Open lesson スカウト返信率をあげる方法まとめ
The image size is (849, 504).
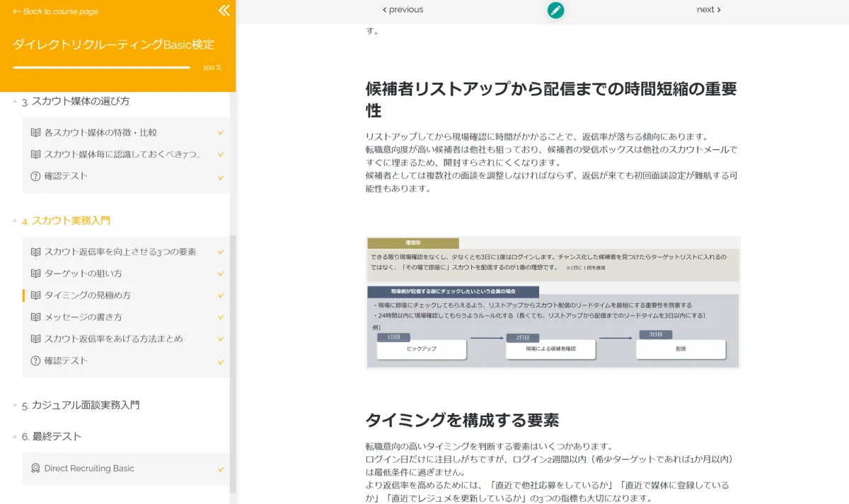pyautogui.click(x=113, y=339)
